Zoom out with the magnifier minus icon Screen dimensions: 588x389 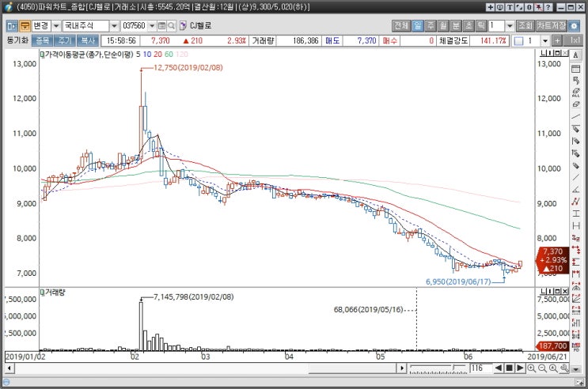point(542,368)
